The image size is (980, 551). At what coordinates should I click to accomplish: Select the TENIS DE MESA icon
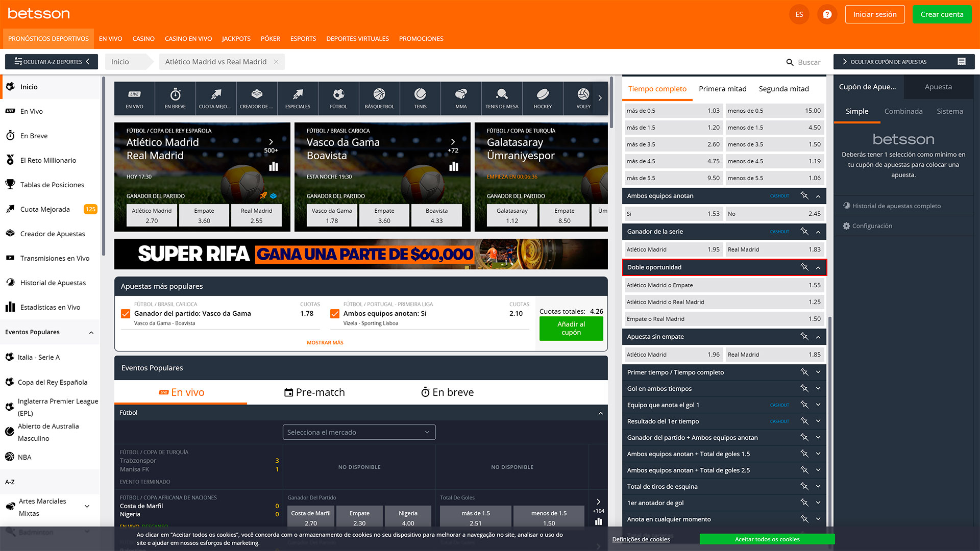coord(502,98)
